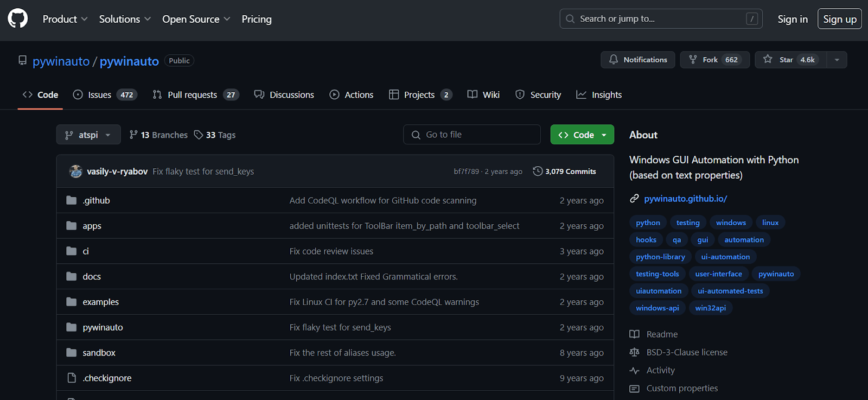Click the pywinauto.github.io/ website link
The height and width of the screenshot is (400, 868).
pyautogui.click(x=686, y=199)
